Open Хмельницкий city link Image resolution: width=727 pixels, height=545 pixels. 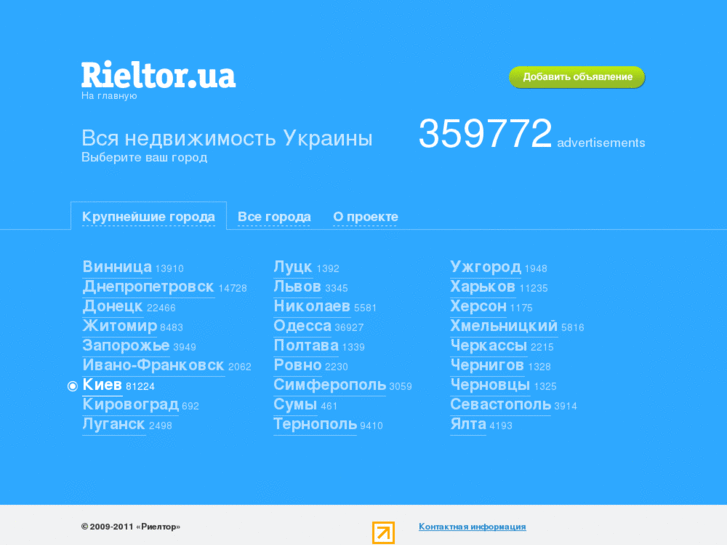click(504, 326)
